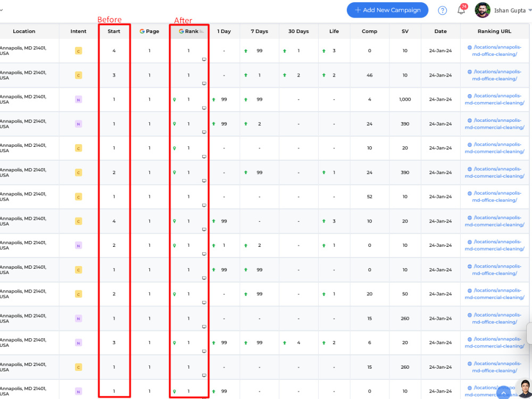Viewport: 532px width, 399px height.
Task: Click the desktop device icon in SV 1,000 row
Action: [204, 108]
